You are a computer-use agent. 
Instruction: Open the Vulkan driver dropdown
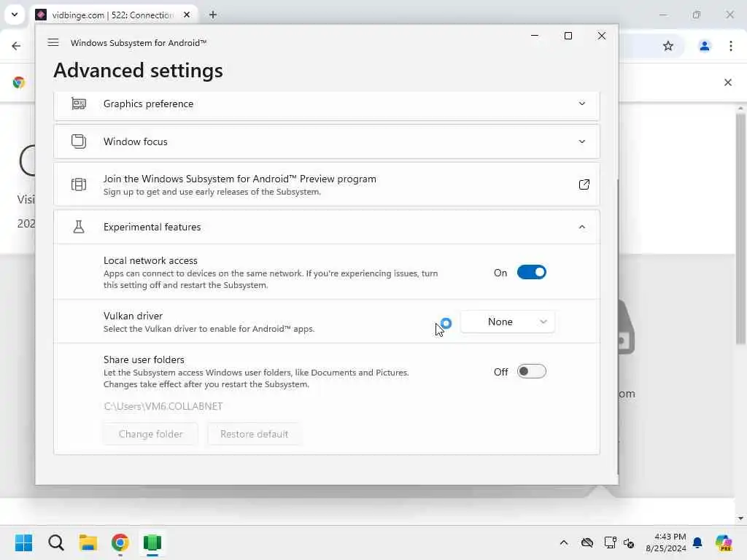tap(508, 322)
